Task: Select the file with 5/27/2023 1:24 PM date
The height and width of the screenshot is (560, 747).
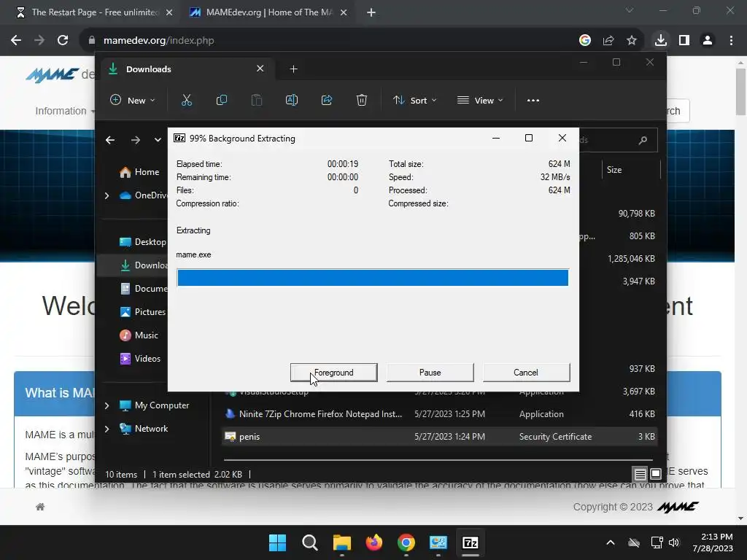Action: pyautogui.click(x=441, y=437)
